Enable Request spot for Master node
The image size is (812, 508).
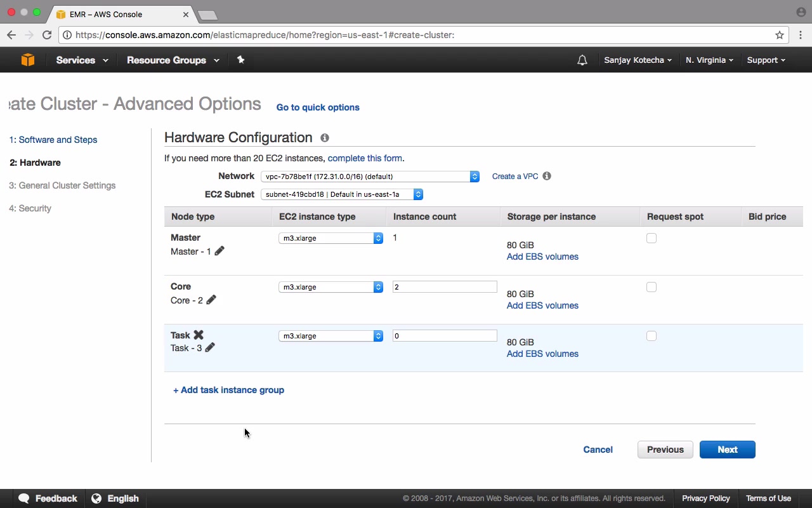[x=652, y=238]
